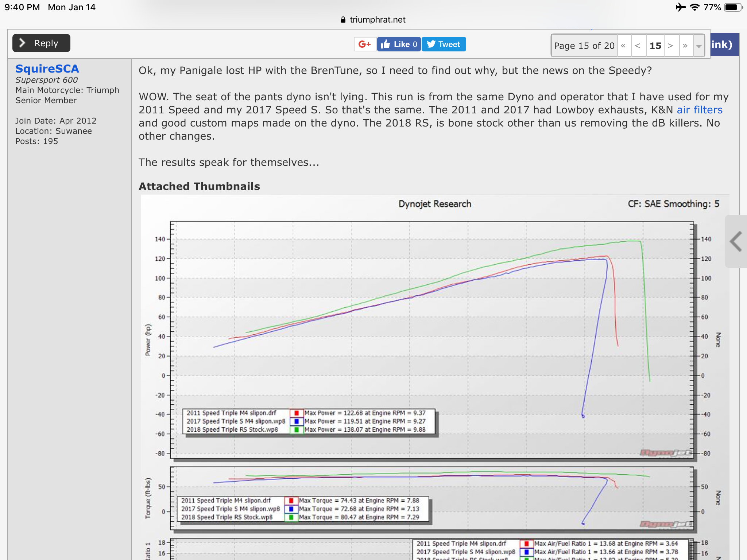Go to the next thread page
This screenshot has width=747, height=560.
(x=671, y=46)
